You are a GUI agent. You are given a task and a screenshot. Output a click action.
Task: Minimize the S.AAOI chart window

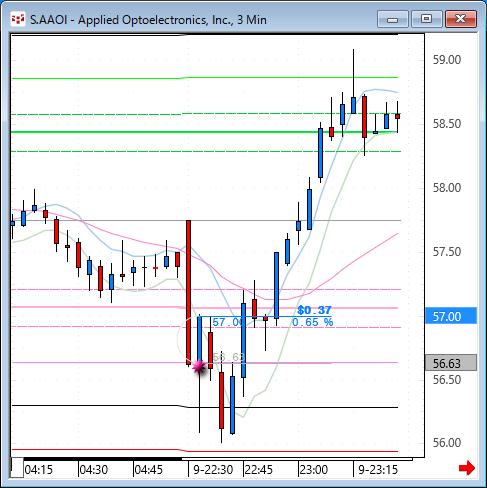click(393, 19)
